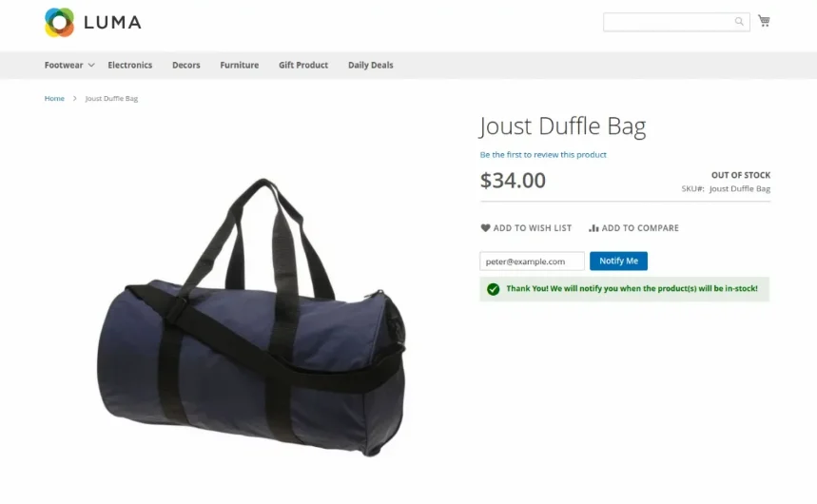Screen dimensions: 817x504
Task: Click the Luma logo
Action: [x=93, y=23]
